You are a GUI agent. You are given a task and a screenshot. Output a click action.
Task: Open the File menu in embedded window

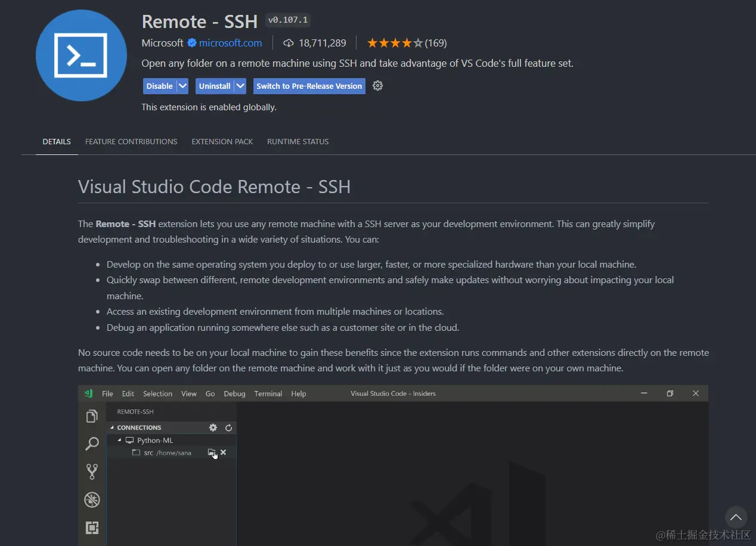click(x=107, y=393)
